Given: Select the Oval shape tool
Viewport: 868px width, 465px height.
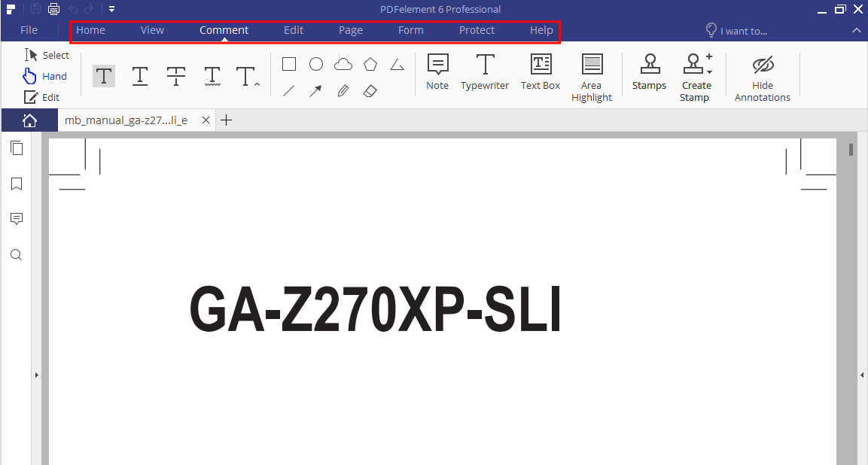Looking at the screenshot, I should (316, 64).
